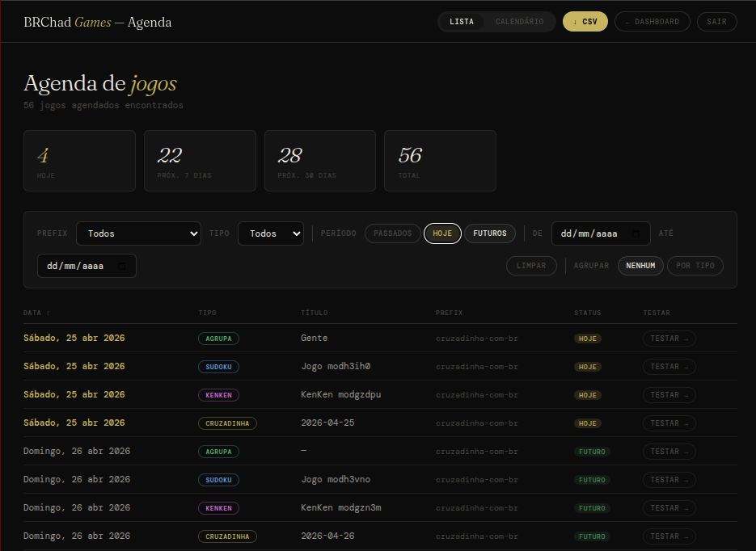Switch to the Calendário view tab
Viewport: 756px width, 551px height.
click(519, 22)
